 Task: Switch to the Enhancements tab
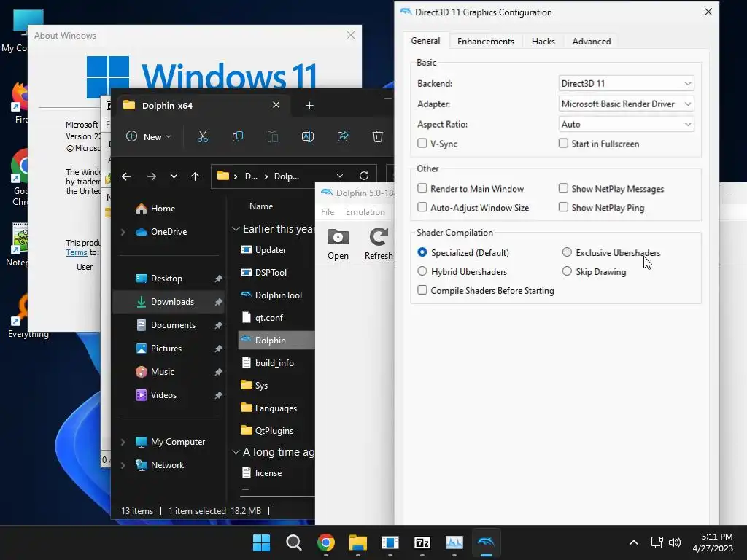tap(485, 42)
